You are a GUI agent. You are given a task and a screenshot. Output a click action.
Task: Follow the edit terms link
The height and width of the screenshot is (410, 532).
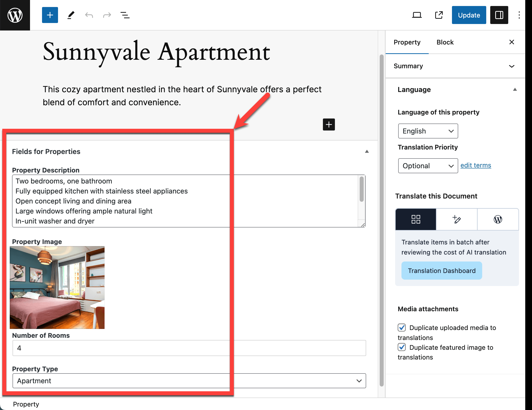pos(476,165)
